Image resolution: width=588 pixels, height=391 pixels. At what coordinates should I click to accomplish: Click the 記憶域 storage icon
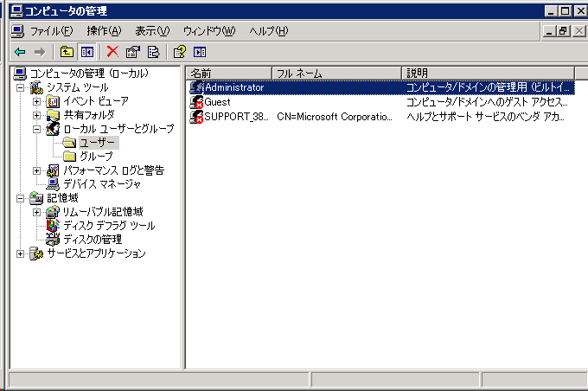[36, 198]
